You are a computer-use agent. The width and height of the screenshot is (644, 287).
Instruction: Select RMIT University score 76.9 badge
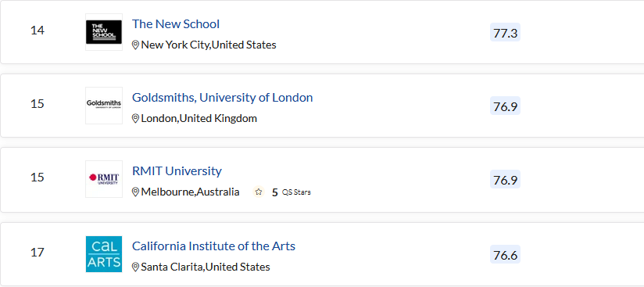(x=505, y=180)
